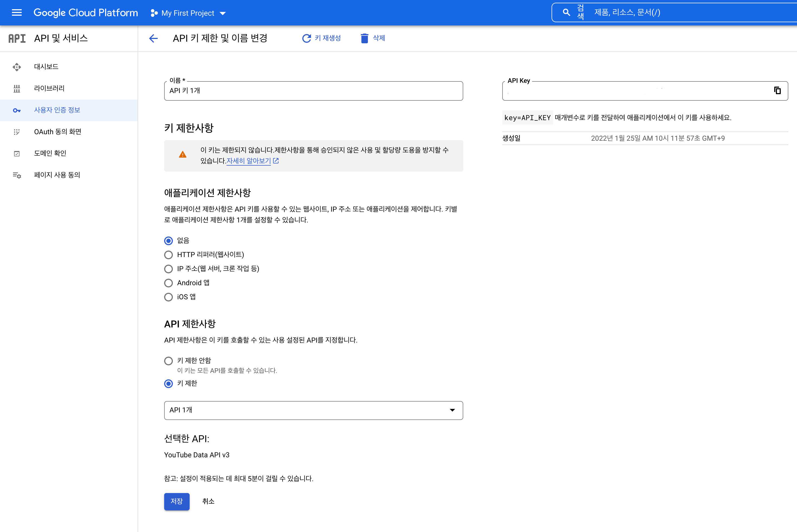Click the search magnifier icon
797x532 pixels.
pos(566,12)
